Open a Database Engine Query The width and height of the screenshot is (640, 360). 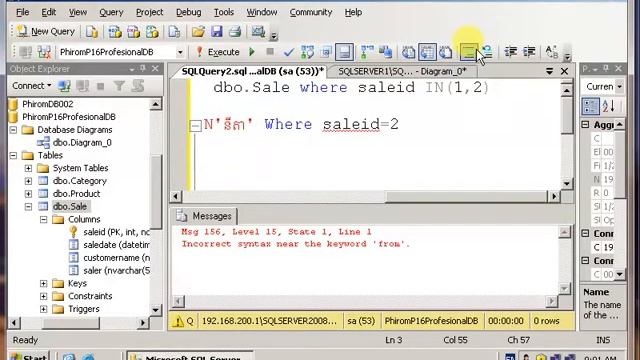92,31
